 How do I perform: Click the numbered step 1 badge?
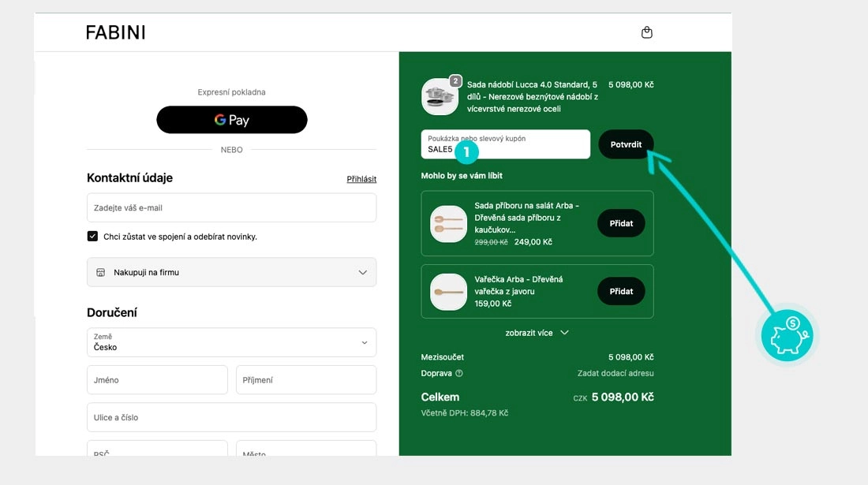tap(466, 151)
